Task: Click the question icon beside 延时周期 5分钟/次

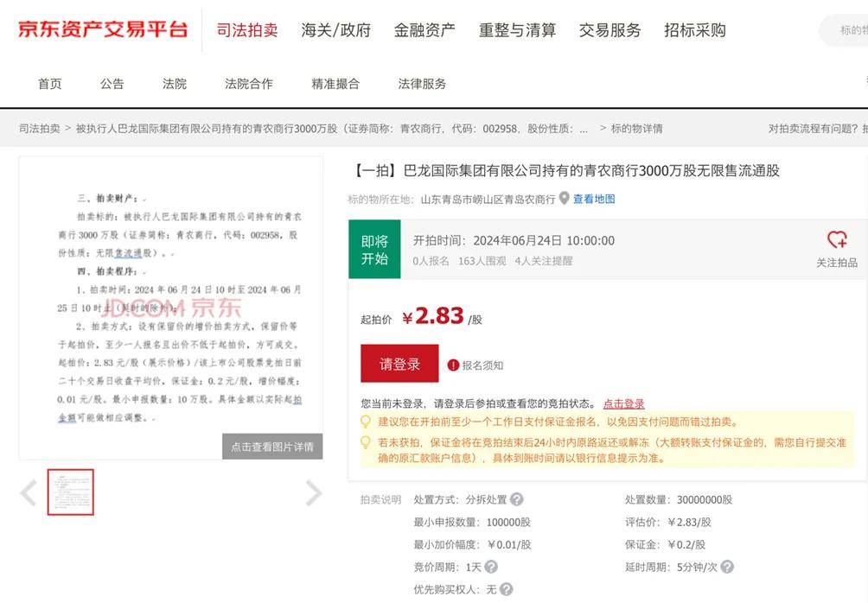Action: click(725, 566)
